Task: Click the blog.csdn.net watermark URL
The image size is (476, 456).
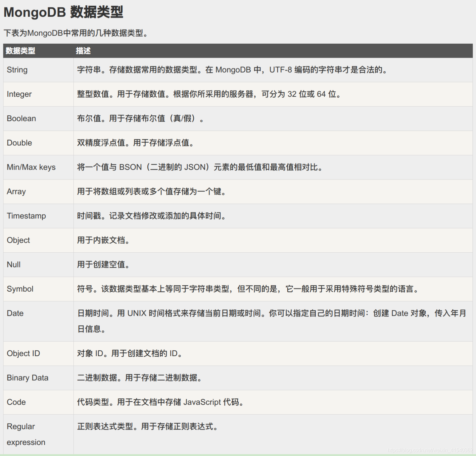Action: coord(430,450)
